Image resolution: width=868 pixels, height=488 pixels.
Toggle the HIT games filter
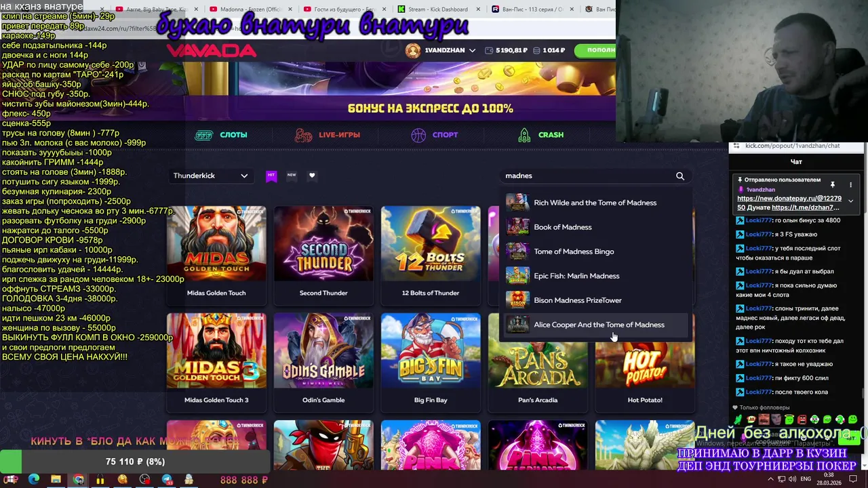pyautogui.click(x=271, y=176)
